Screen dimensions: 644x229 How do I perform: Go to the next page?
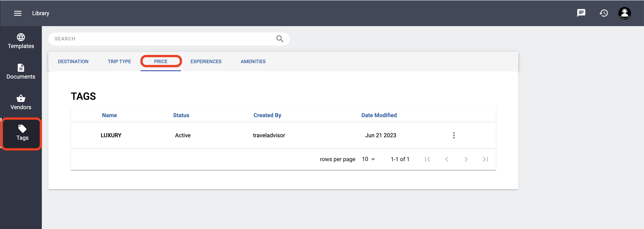(x=466, y=159)
